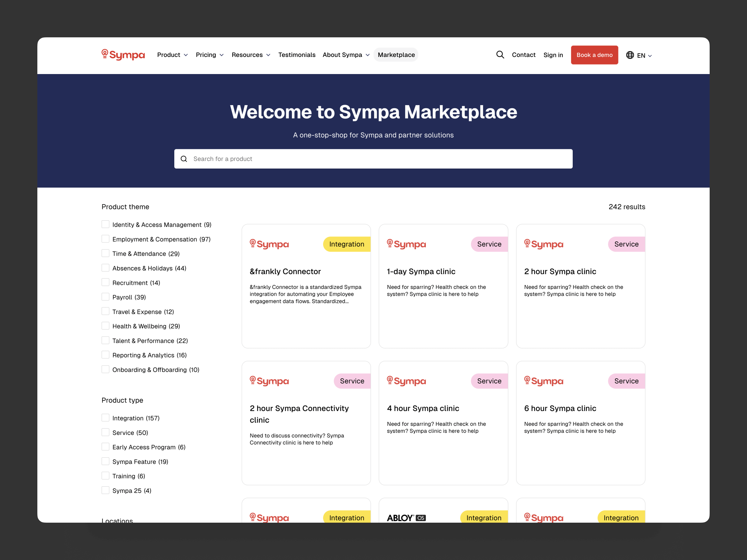Open the &frankly Connector title
Viewport: 747px width, 560px height.
click(x=285, y=271)
